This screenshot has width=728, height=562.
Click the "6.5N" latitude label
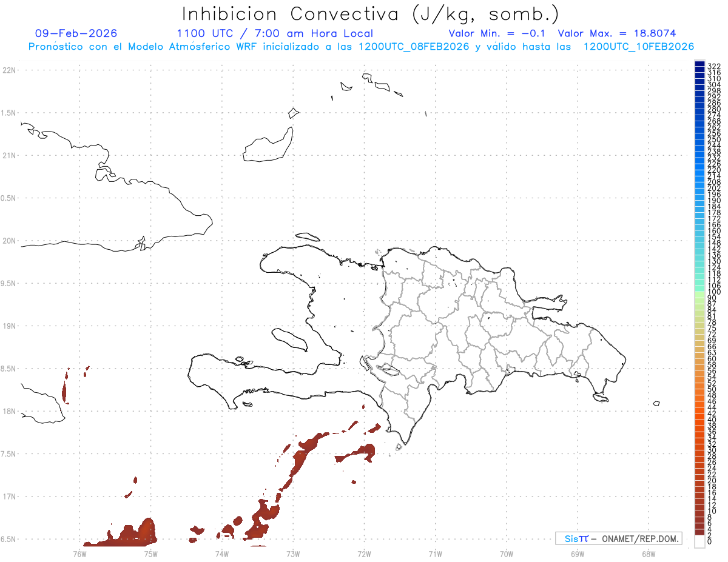[9, 539]
